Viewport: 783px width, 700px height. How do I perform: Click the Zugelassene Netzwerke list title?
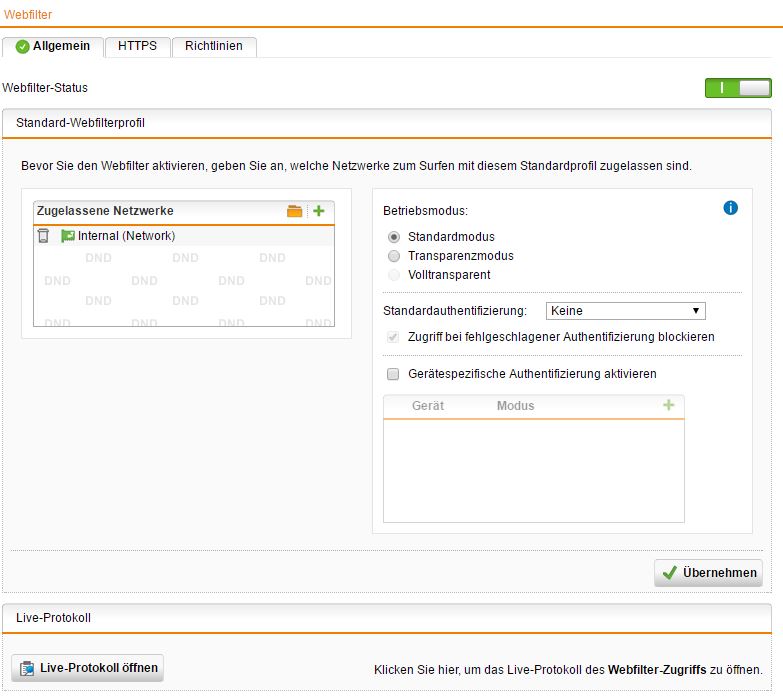coord(105,211)
